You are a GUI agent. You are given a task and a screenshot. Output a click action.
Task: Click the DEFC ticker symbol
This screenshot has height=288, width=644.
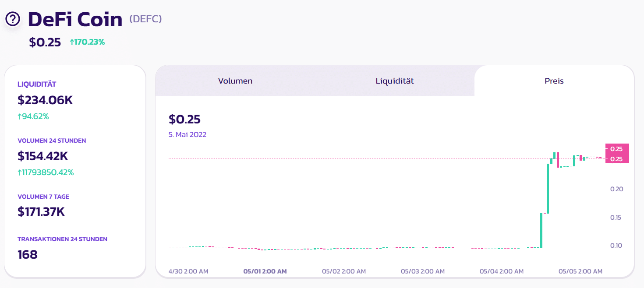[145, 19]
